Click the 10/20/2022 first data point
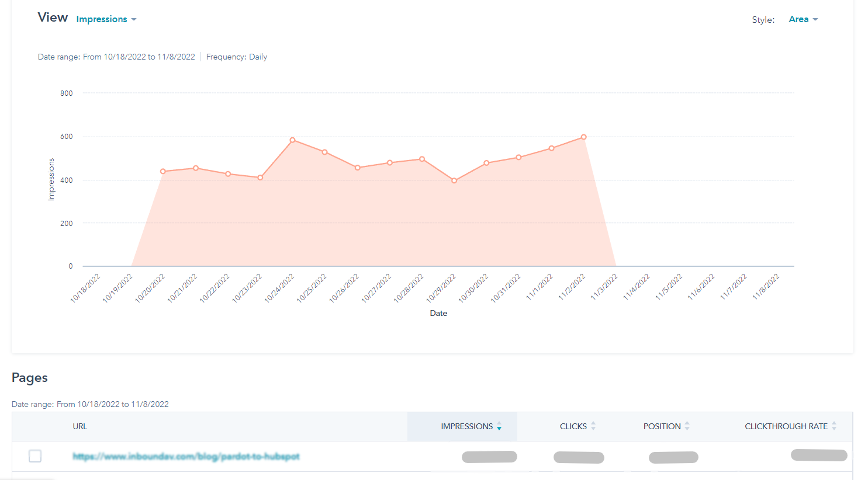Image resolution: width=868 pixels, height=480 pixels. tap(163, 171)
